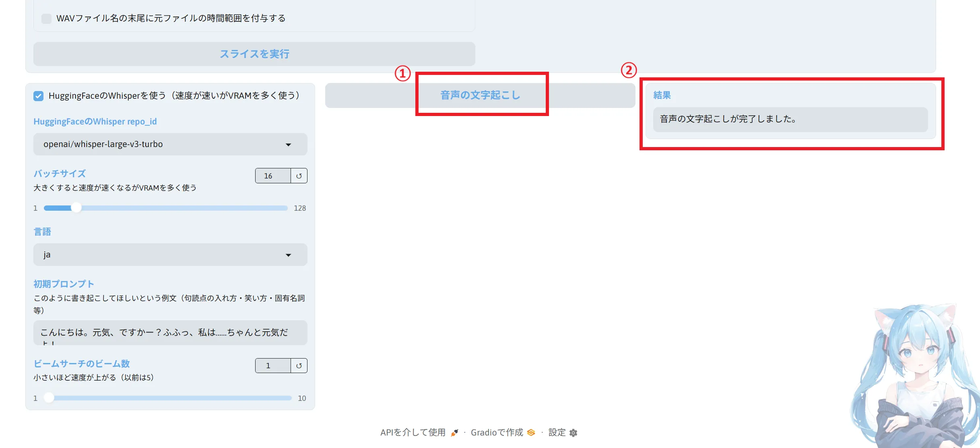Screen dimensions: 980x448
Task: Click the beam count reset icon
Action: tap(299, 366)
